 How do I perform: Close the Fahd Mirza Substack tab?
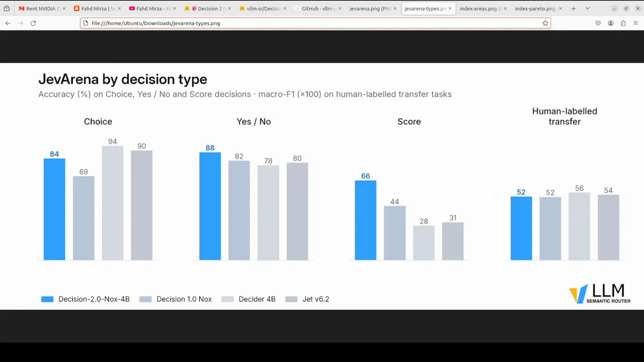(119, 8)
